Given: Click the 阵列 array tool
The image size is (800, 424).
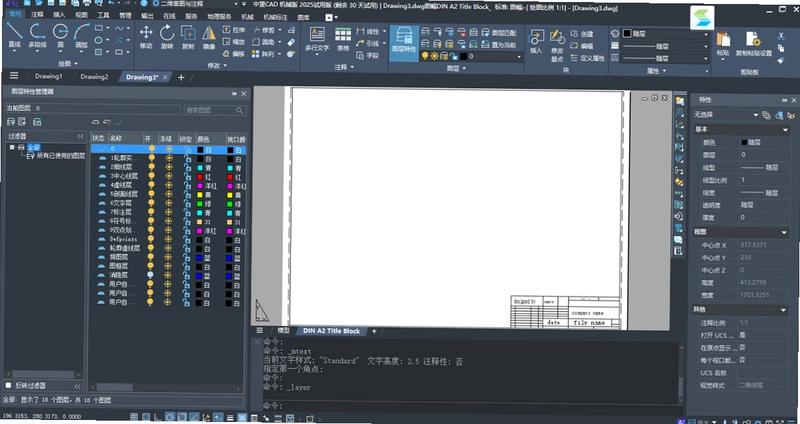Looking at the screenshot, I should 263,54.
